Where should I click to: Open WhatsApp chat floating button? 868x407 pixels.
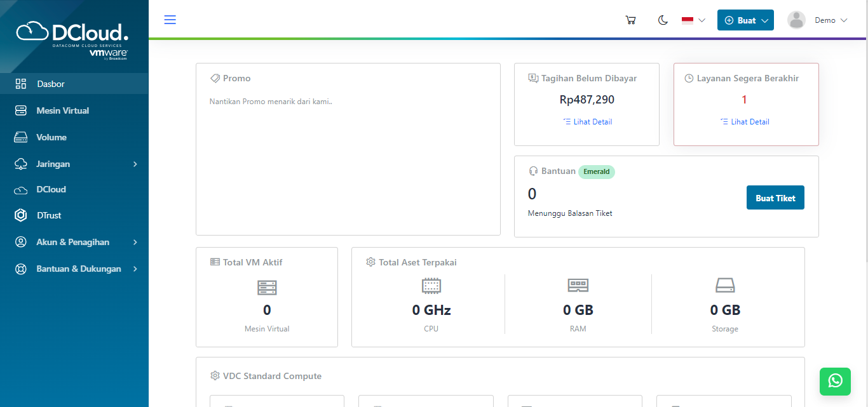coord(835,381)
